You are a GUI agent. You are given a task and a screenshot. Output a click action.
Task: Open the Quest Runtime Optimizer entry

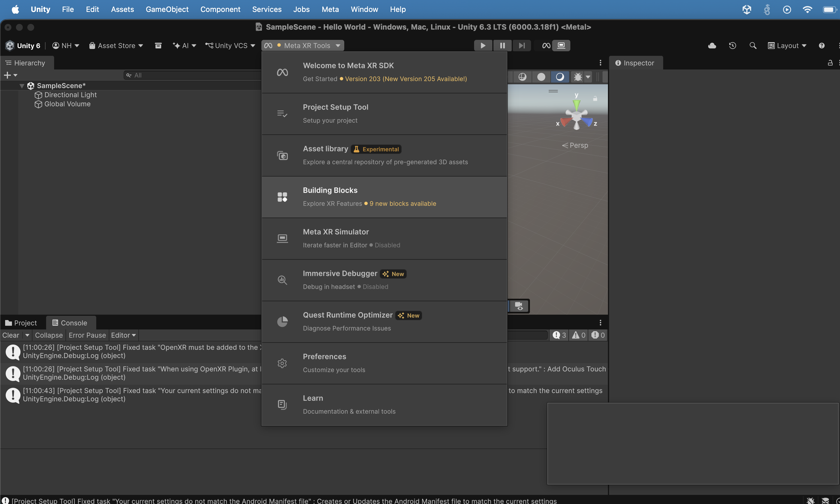click(384, 322)
